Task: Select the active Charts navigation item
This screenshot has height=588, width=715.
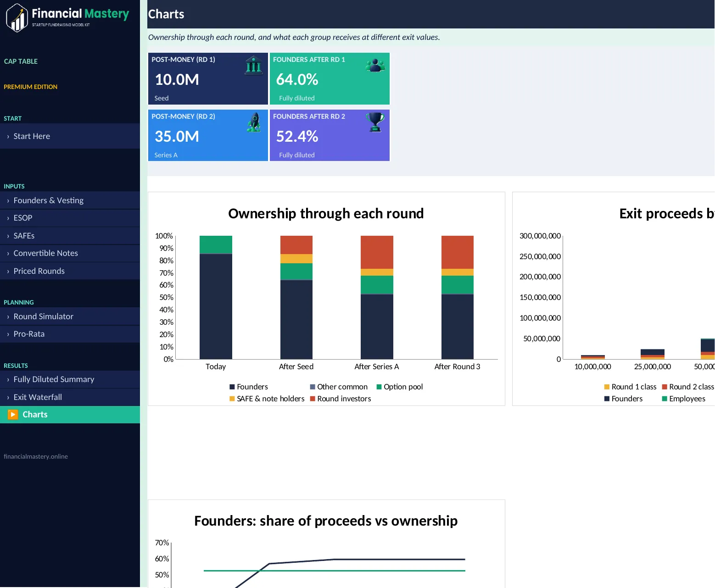Action: 70,415
